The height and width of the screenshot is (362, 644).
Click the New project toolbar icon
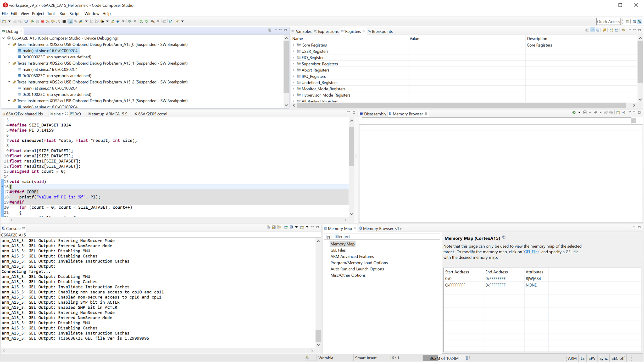pos(4,21)
